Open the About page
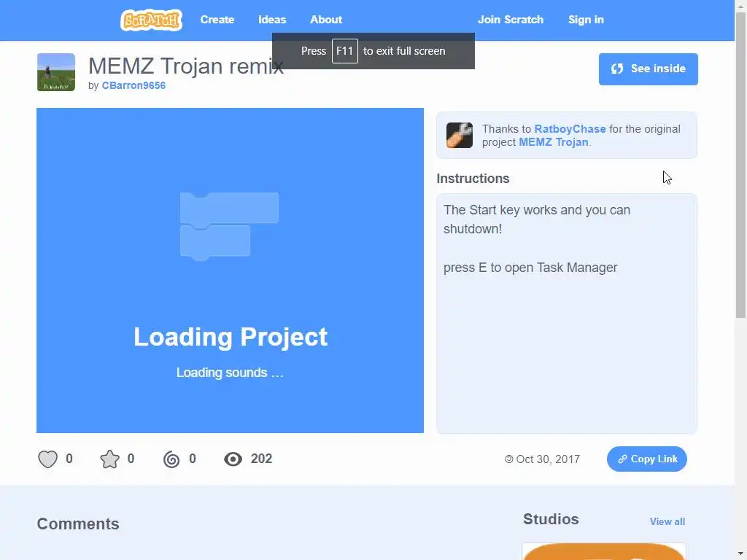The image size is (747, 560). click(x=326, y=20)
